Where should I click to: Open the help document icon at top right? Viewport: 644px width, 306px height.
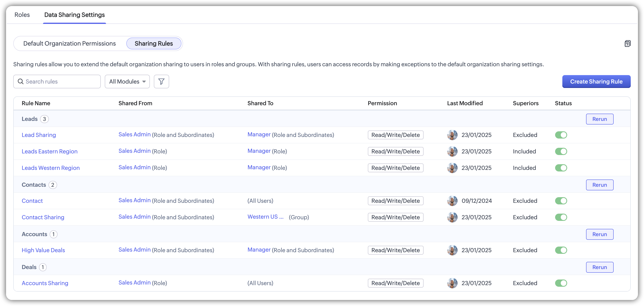pos(627,44)
